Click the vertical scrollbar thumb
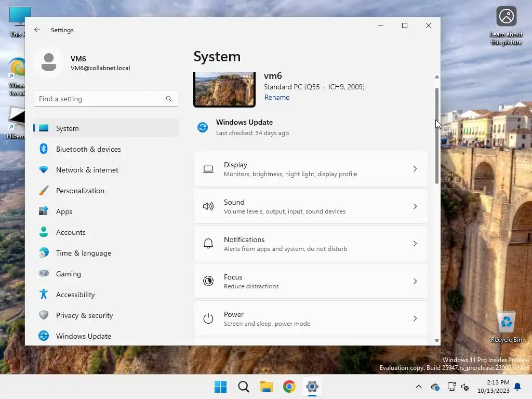 click(x=436, y=136)
